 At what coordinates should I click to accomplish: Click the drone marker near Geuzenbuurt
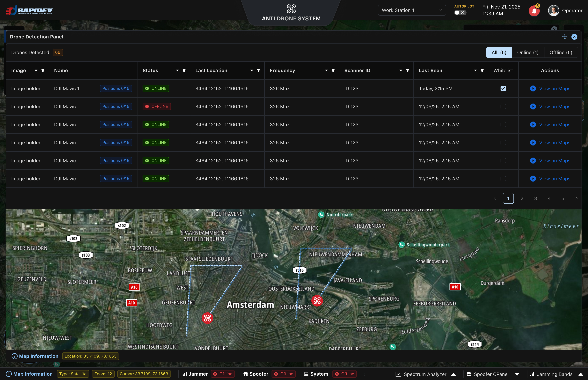tap(207, 318)
